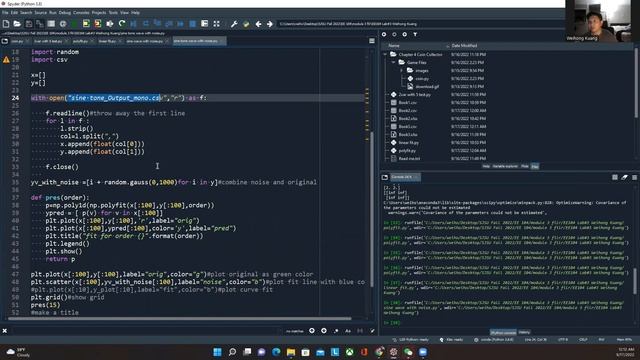Find previous match in the find bar
This screenshot has width=640, height=360.
[312, 331]
